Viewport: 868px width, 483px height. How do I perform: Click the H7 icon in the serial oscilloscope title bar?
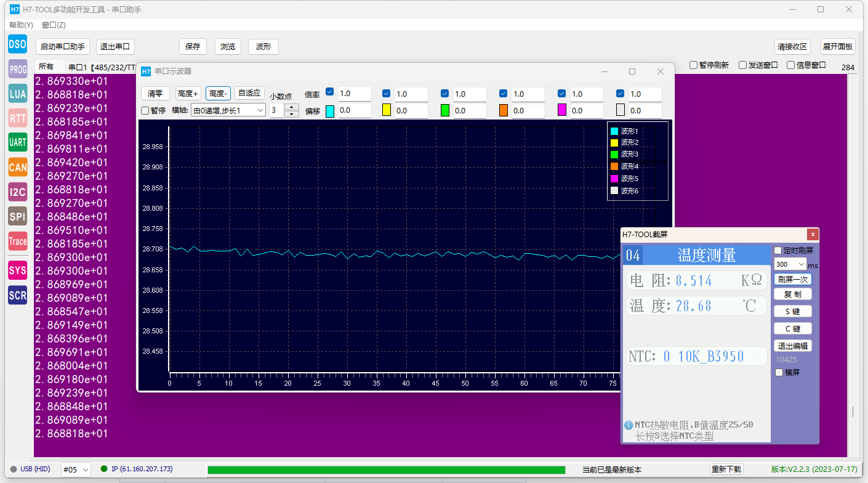[x=146, y=71]
